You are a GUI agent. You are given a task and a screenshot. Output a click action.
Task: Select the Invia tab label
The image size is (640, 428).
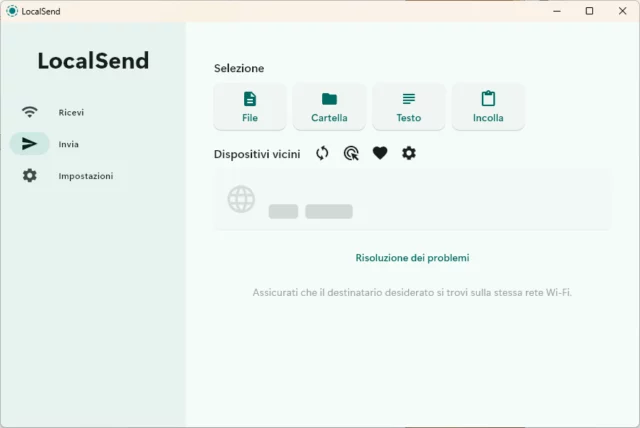click(x=69, y=145)
